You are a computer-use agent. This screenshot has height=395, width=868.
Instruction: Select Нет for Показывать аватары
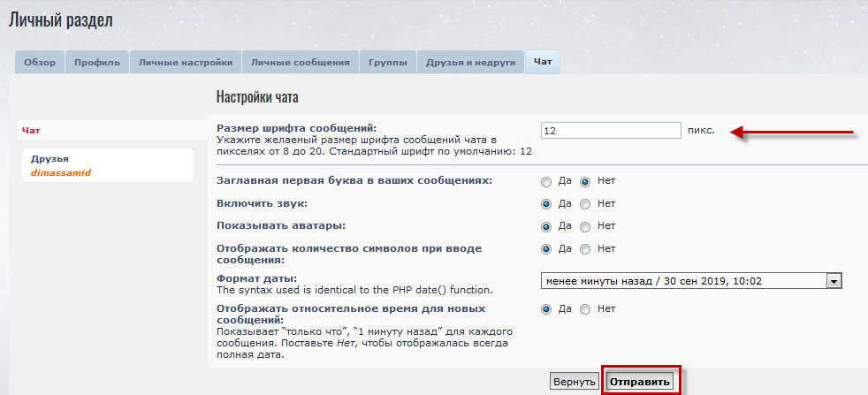pos(585,226)
